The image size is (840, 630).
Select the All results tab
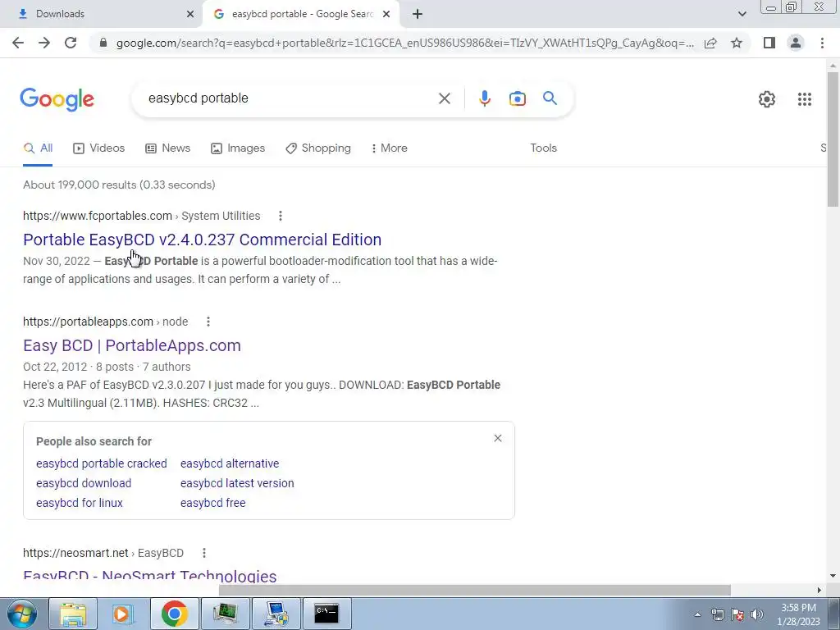(x=38, y=148)
